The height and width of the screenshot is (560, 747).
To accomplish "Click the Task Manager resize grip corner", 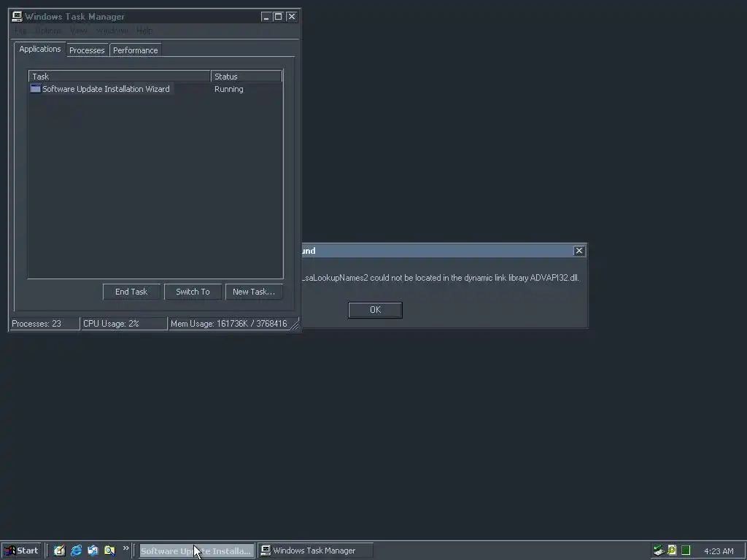I will click(295, 325).
